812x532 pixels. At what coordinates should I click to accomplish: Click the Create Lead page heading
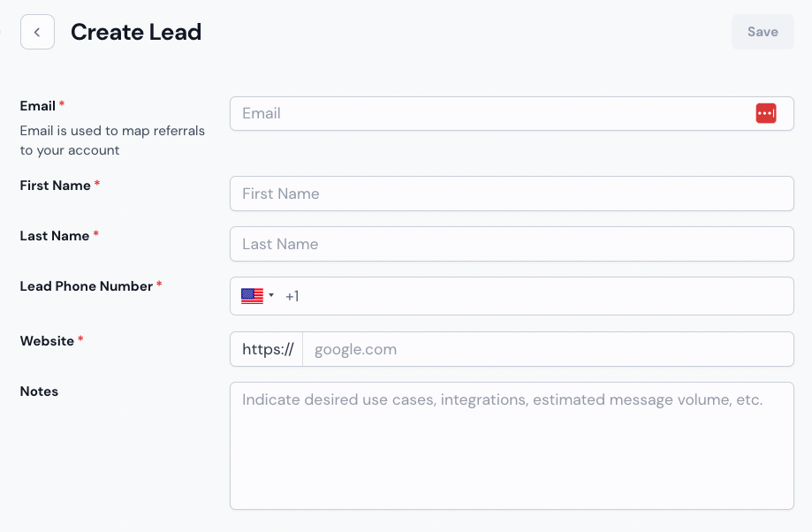click(136, 32)
